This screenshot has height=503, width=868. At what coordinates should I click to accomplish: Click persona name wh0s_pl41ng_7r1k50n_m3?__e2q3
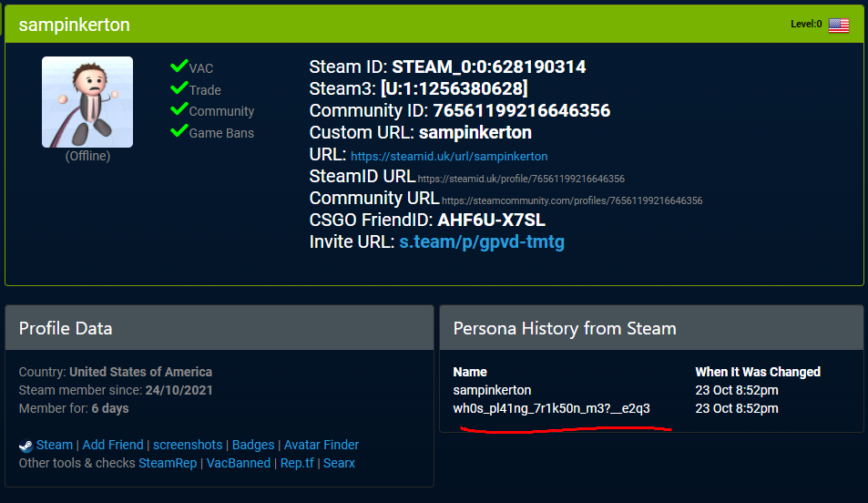(x=551, y=408)
